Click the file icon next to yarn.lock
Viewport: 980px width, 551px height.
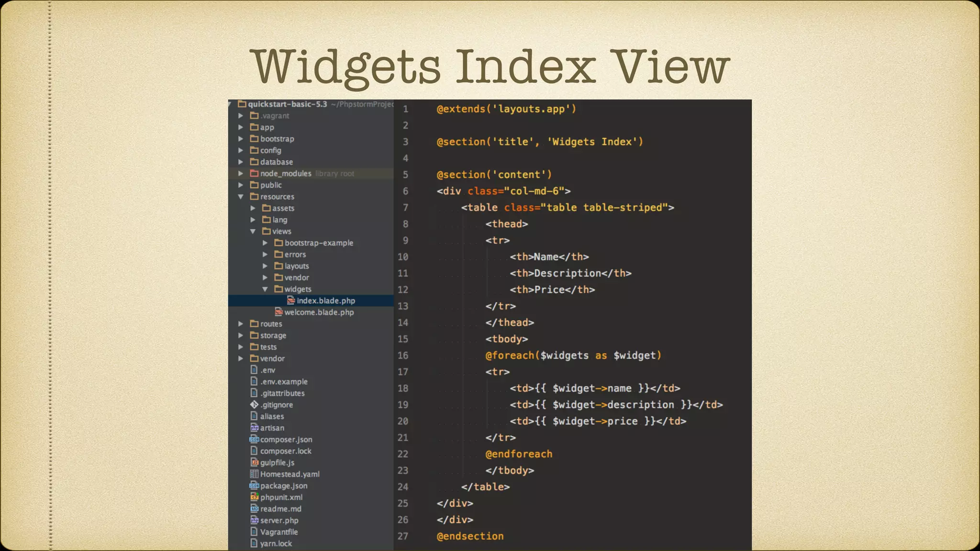(254, 543)
